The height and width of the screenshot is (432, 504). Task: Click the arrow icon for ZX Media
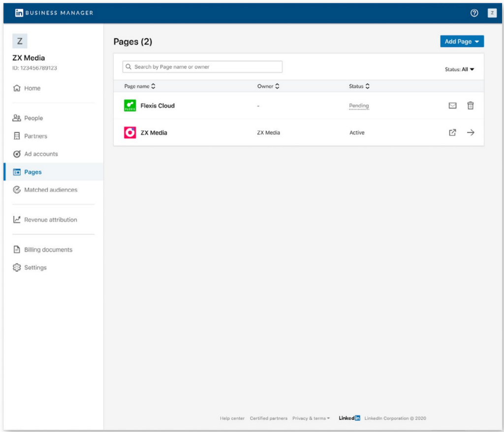471,132
